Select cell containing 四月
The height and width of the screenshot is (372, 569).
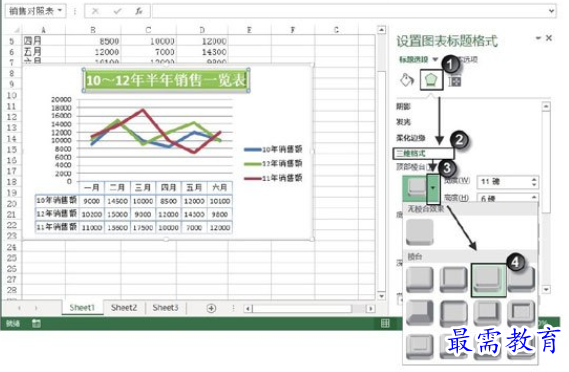44,41
